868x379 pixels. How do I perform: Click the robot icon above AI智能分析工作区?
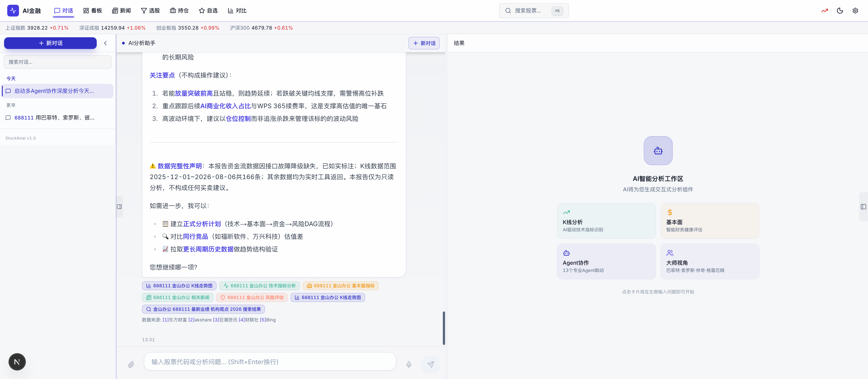[x=658, y=150]
